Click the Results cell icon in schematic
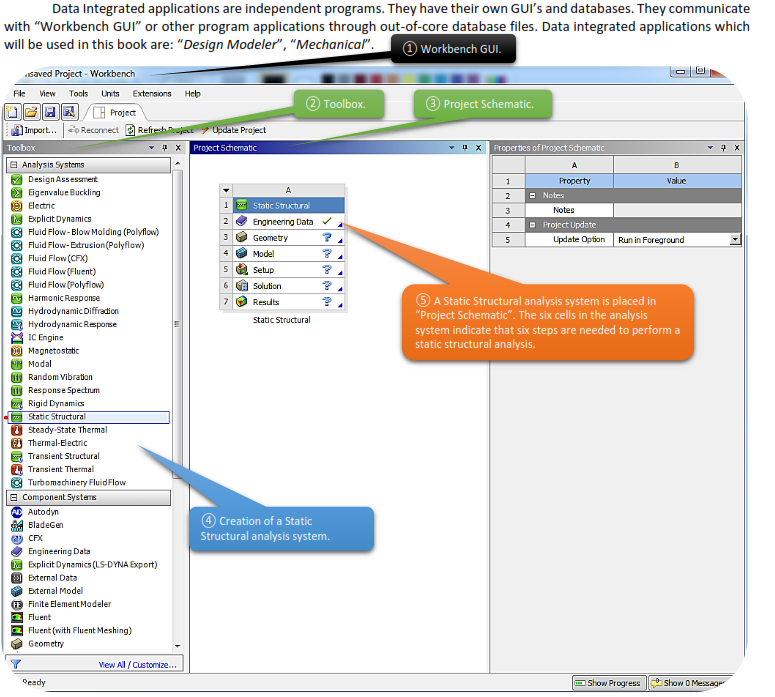 click(x=241, y=302)
